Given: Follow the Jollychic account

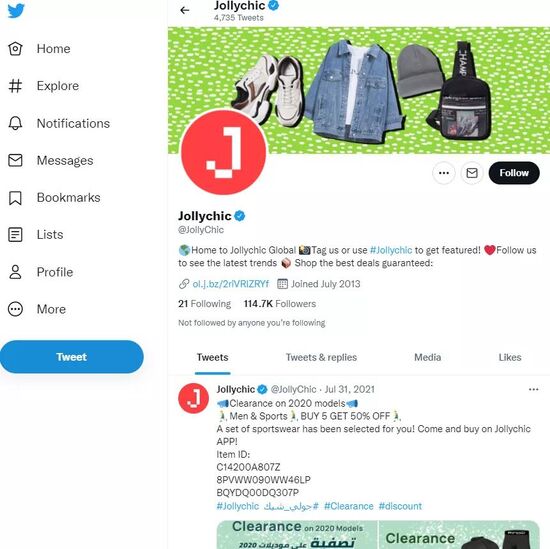Looking at the screenshot, I should 514,173.
